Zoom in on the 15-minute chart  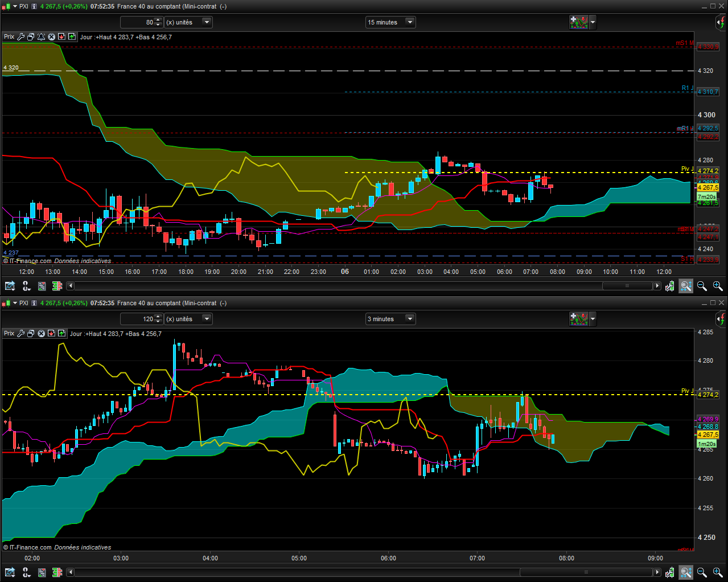click(x=717, y=286)
